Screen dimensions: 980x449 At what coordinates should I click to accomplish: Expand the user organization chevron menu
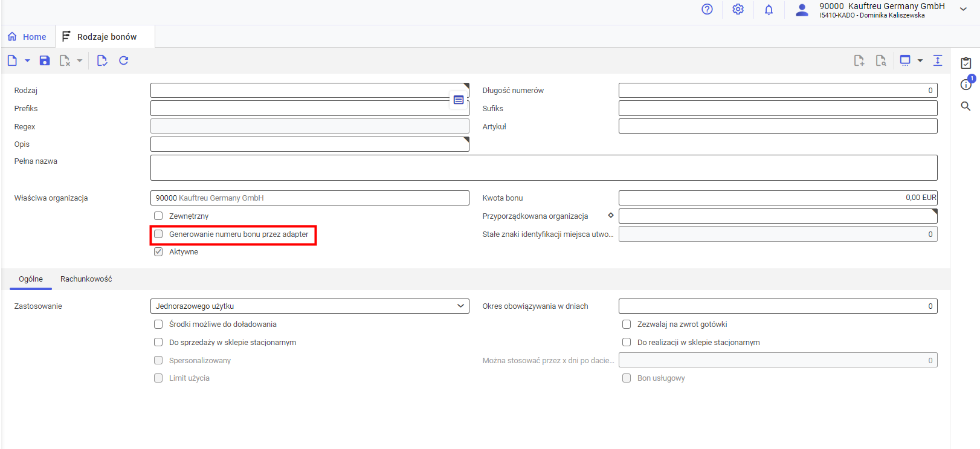click(x=963, y=9)
